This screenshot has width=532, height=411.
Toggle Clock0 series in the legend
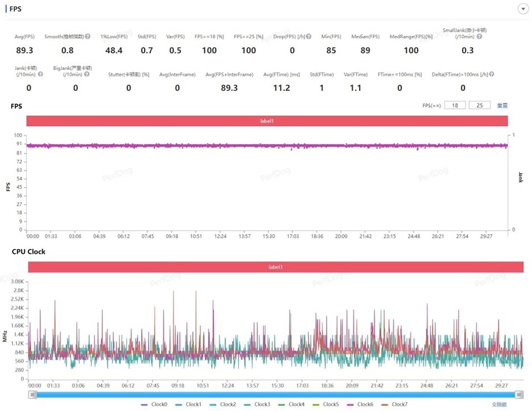(x=154, y=404)
